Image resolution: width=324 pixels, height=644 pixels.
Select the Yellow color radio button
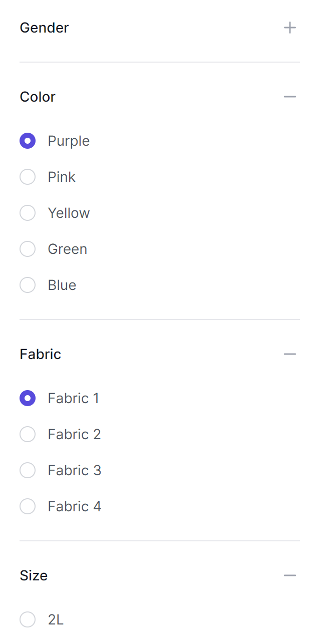pyautogui.click(x=28, y=213)
